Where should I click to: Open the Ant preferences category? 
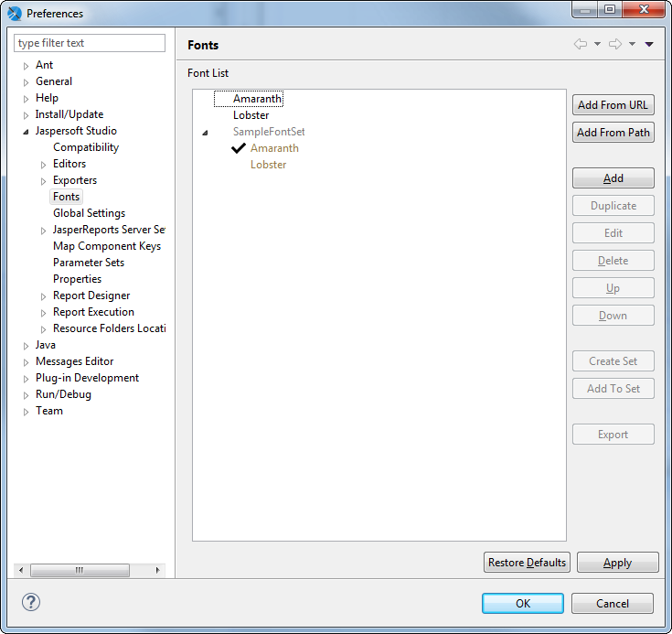tap(44, 65)
